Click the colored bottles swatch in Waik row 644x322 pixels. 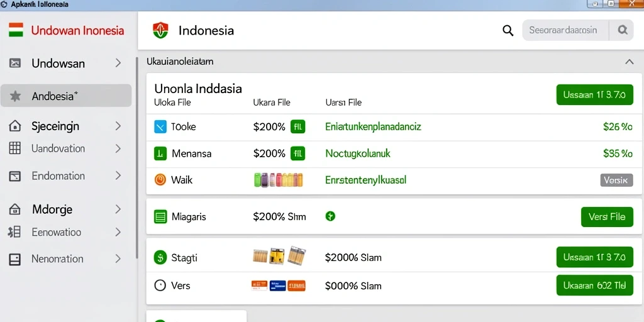(x=279, y=180)
